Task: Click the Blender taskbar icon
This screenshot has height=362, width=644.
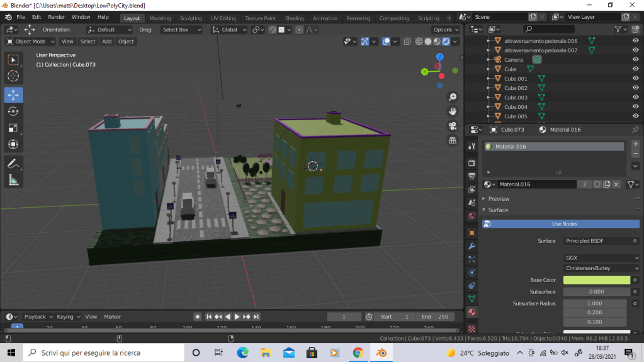Action: click(x=381, y=353)
